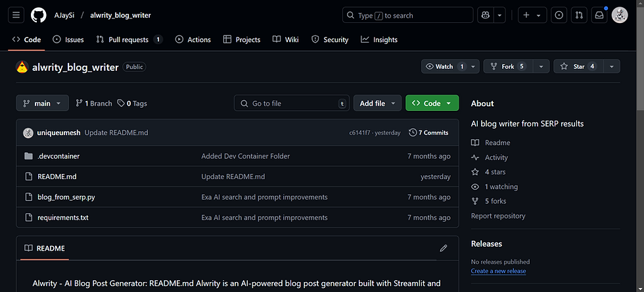Open blog_from_serp.py commit message link
The width and height of the screenshot is (644, 292).
264,198
